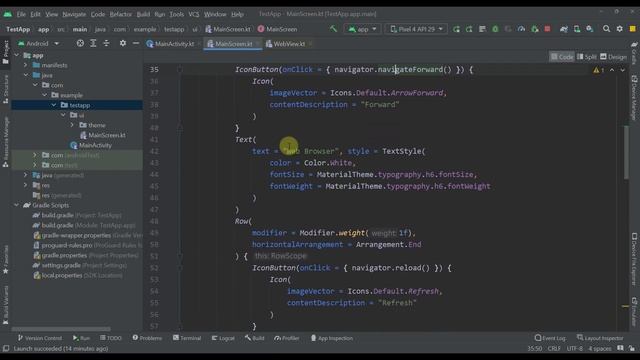Click the MainScreen.kt breadcrumb in navigation bar
The image size is (640, 360).
pyautogui.click(x=228, y=29)
